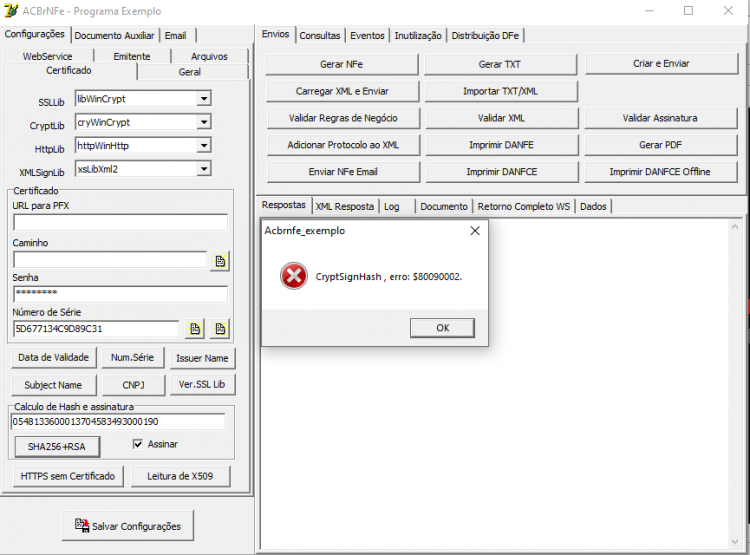750x555 pixels.
Task: Click OK in the error dialog
Action: click(442, 328)
